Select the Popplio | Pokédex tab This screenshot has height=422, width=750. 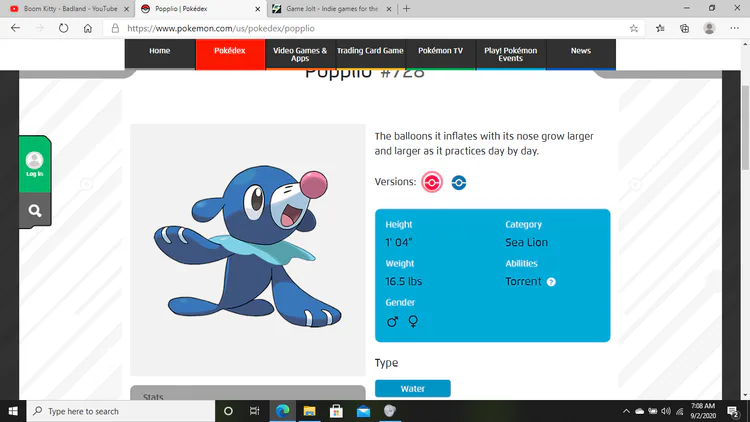(200, 9)
